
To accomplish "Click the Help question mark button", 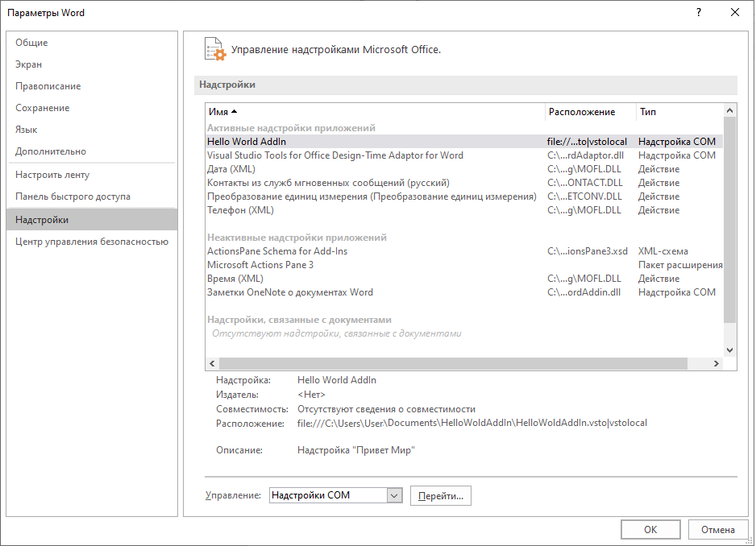I will click(698, 12).
